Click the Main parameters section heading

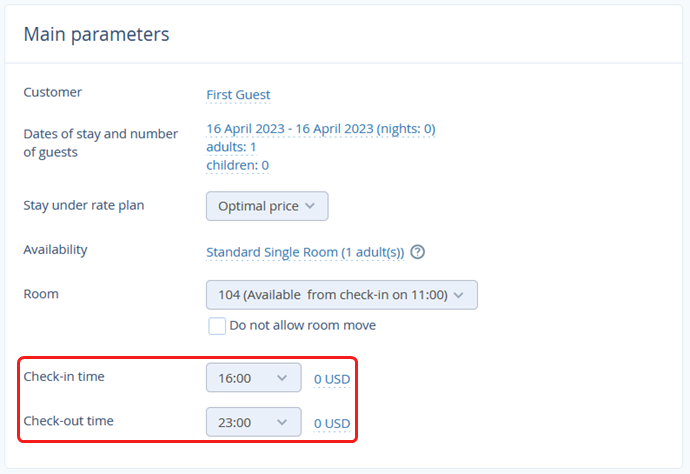point(96,34)
